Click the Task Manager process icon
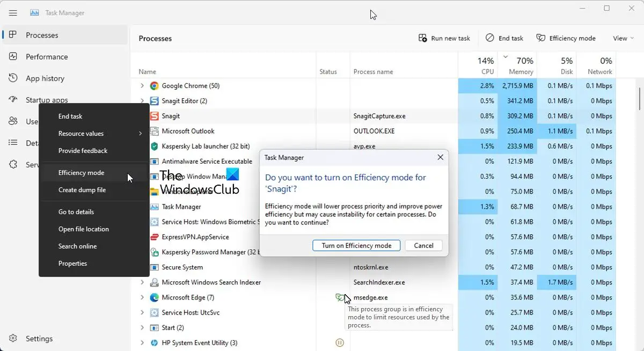This screenshot has width=644, height=351. click(x=154, y=207)
